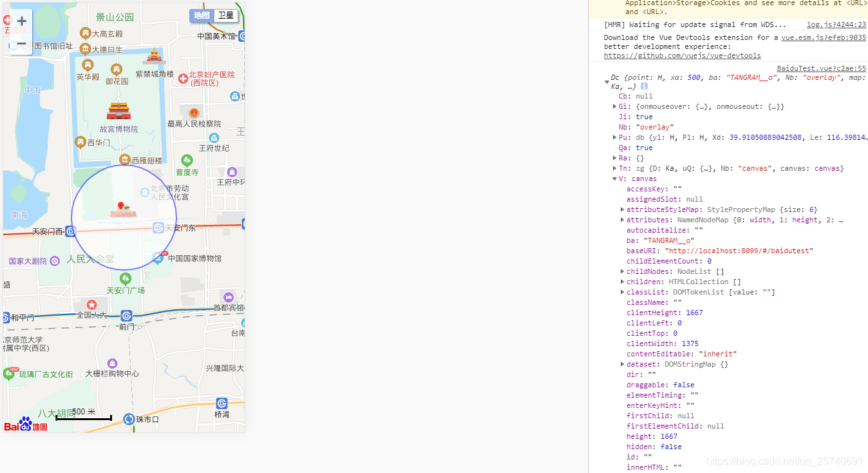Click the 最高人民检察院 emblem icon
This screenshot has height=473, width=868.
click(194, 113)
